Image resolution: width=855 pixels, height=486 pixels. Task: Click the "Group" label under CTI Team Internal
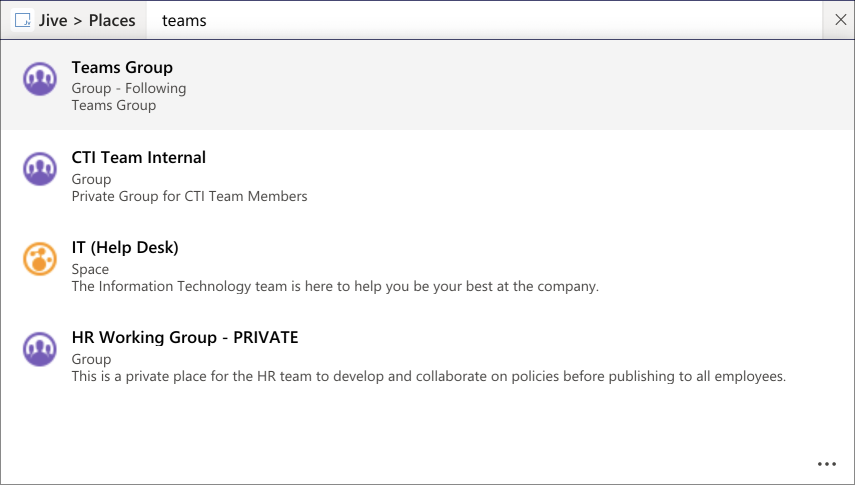click(91, 179)
